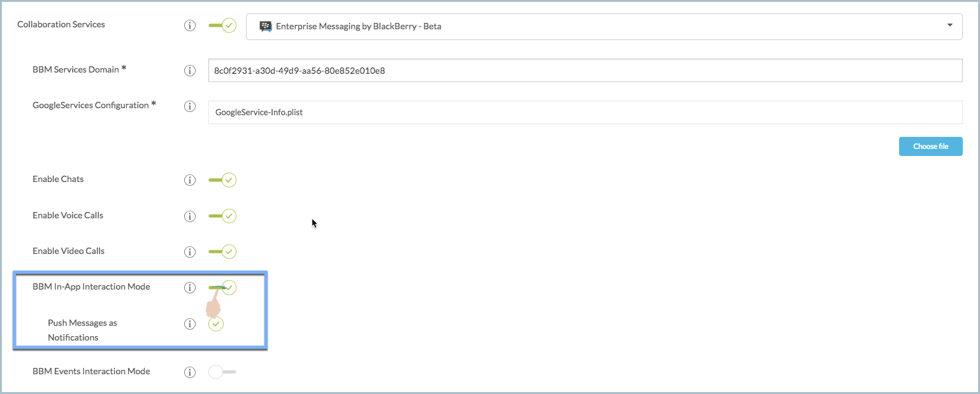Click the GoogleServices Configuration label

(x=94, y=105)
